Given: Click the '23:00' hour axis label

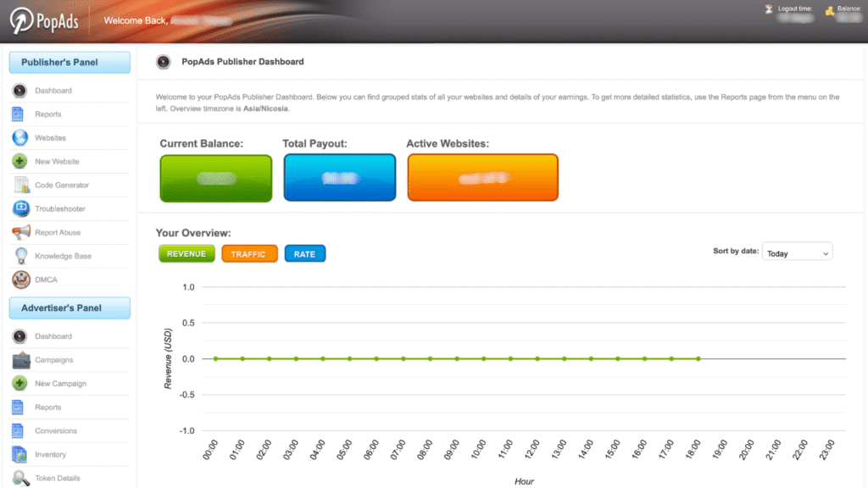Looking at the screenshot, I should click(826, 449).
